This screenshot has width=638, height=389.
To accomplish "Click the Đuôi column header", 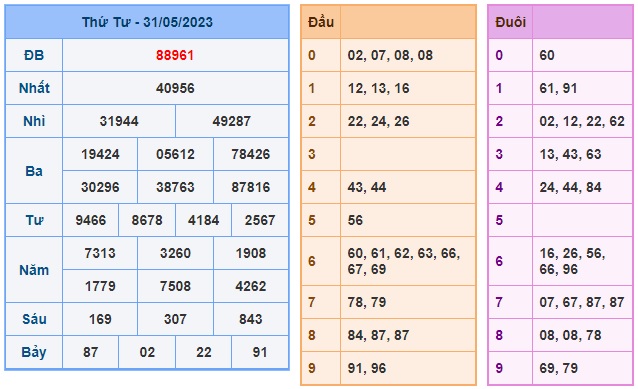I will [x=510, y=22].
